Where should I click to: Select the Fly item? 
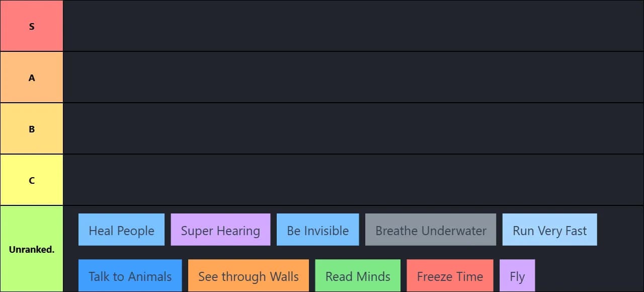coord(517,275)
